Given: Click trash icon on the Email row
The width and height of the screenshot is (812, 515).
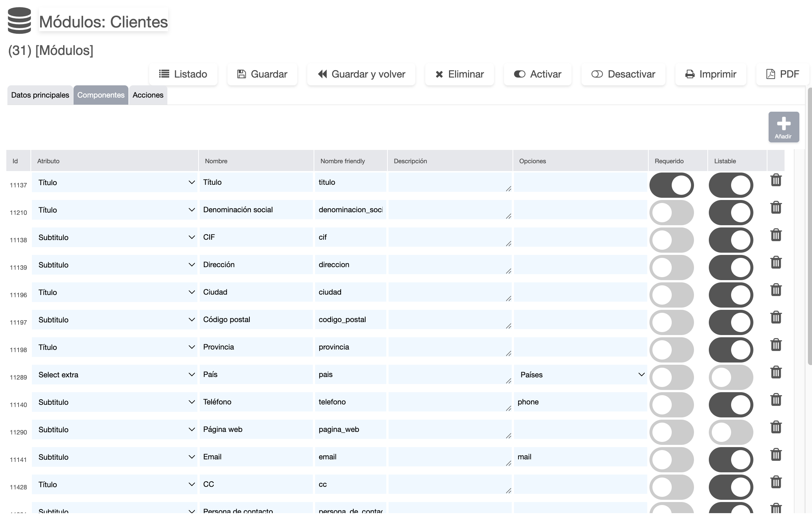Looking at the screenshot, I should [x=776, y=455].
